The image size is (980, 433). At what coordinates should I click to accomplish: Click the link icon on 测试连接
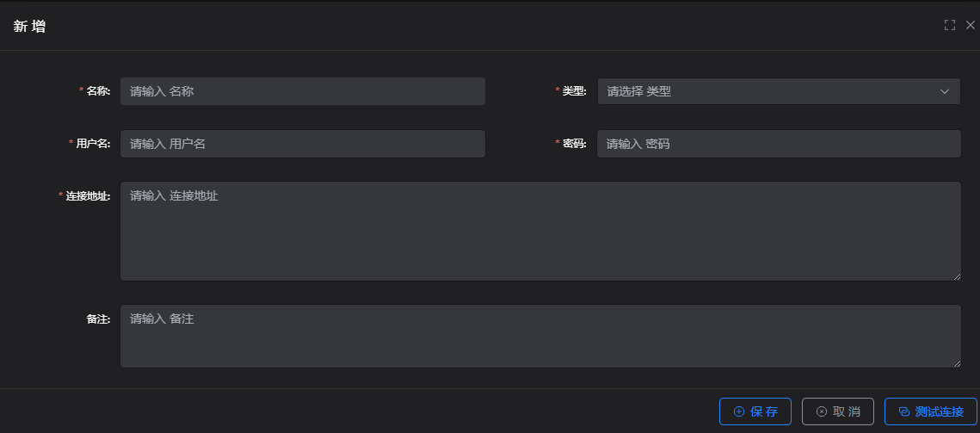[x=903, y=411]
